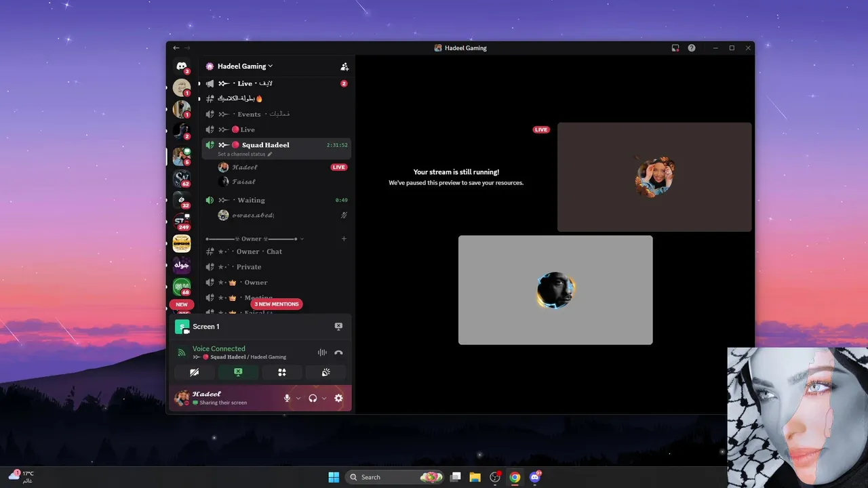This screenshot has height=488, width=868.
Task: Join the Private voice channel
Action: [x=277, y=267]
